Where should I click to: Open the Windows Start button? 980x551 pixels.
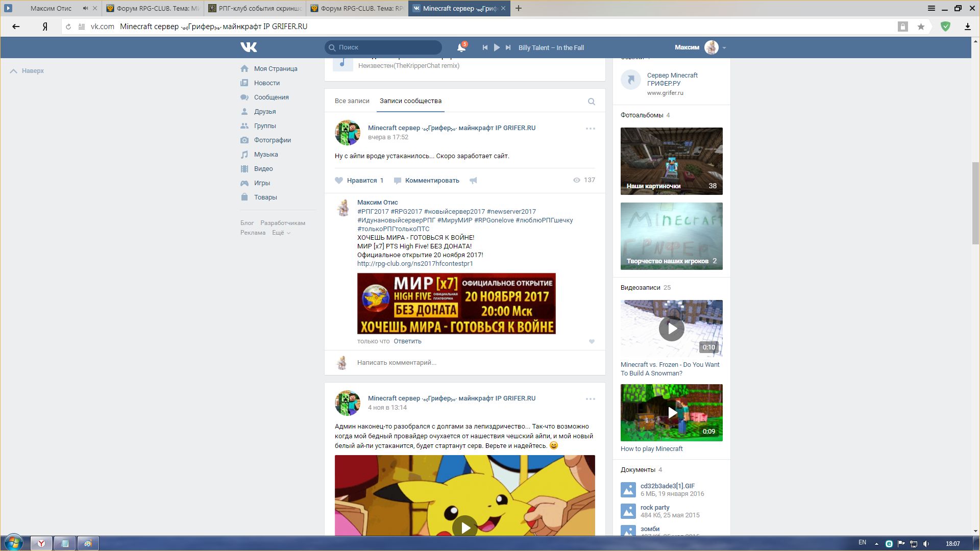tap(14, 543)
